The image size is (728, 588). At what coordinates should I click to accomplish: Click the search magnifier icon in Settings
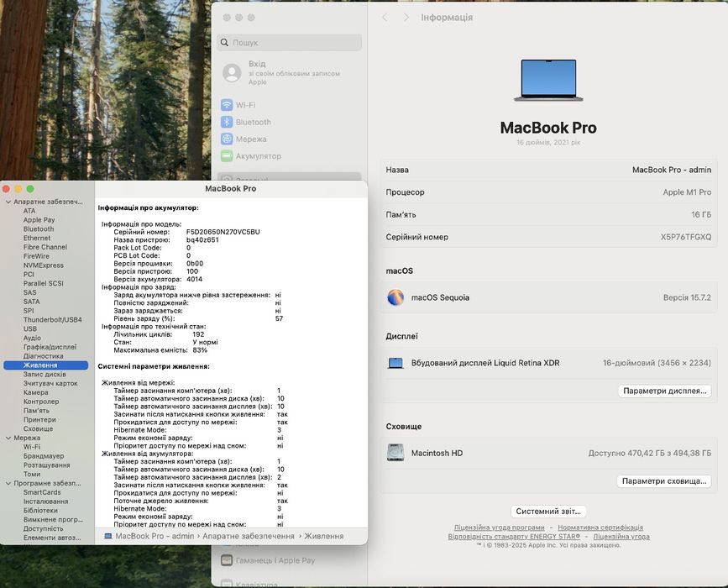225,42
